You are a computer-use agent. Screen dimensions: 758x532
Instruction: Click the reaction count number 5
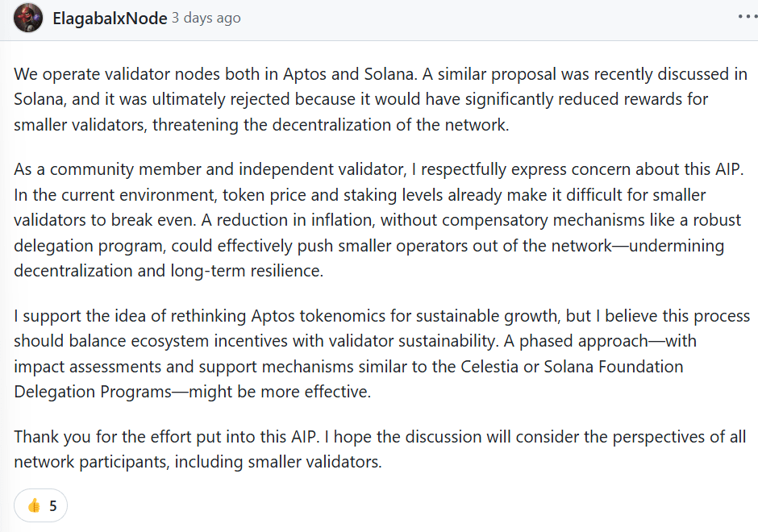tap(53, 506)
